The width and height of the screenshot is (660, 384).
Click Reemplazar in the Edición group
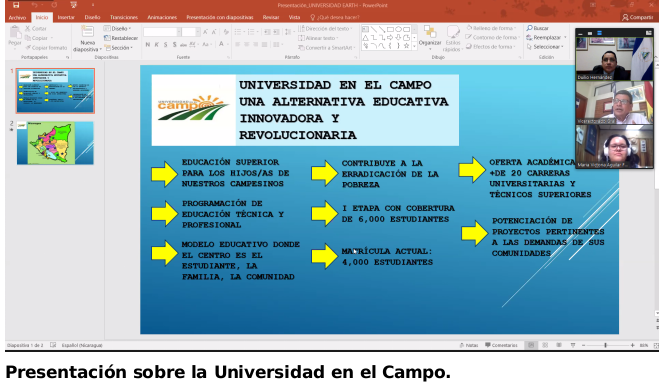[546, 37]
